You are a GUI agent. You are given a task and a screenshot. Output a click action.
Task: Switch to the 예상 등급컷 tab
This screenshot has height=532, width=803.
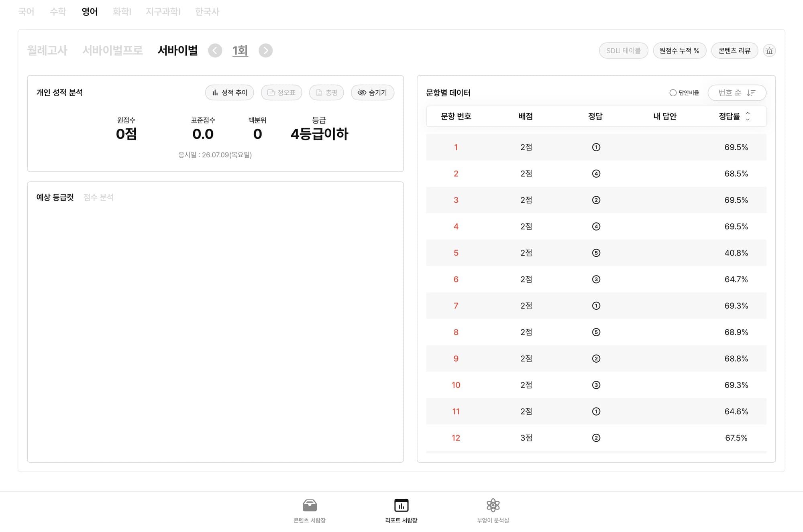coord(55,197)
